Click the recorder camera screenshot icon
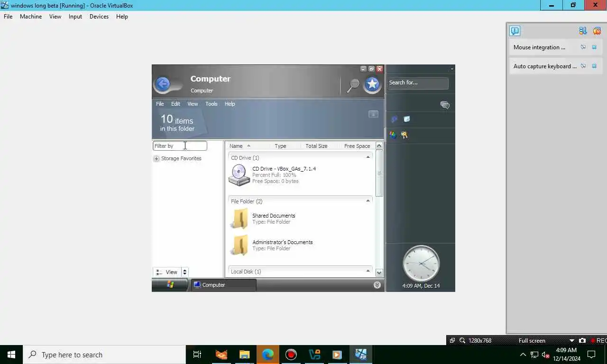 click(x=582, y=340)
